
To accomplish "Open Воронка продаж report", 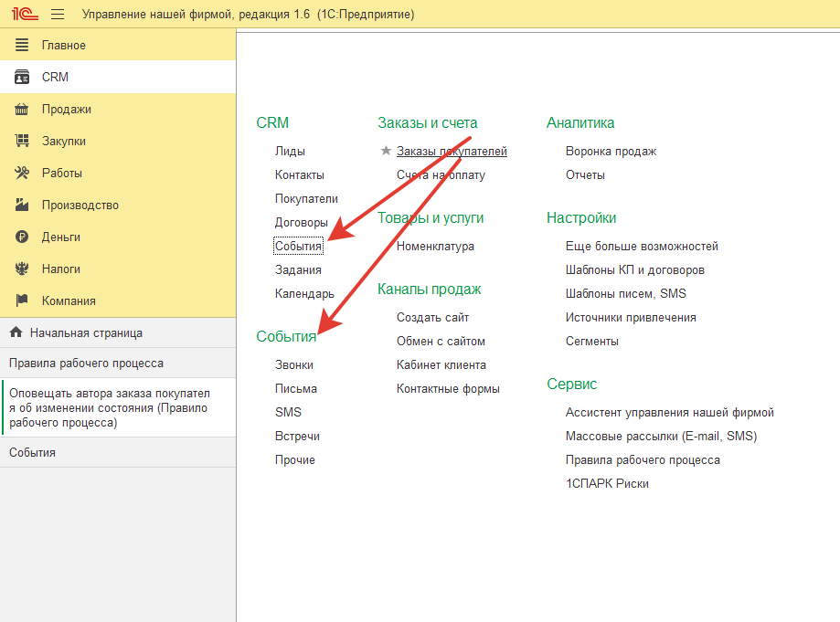I will click(x=611, y=151).
